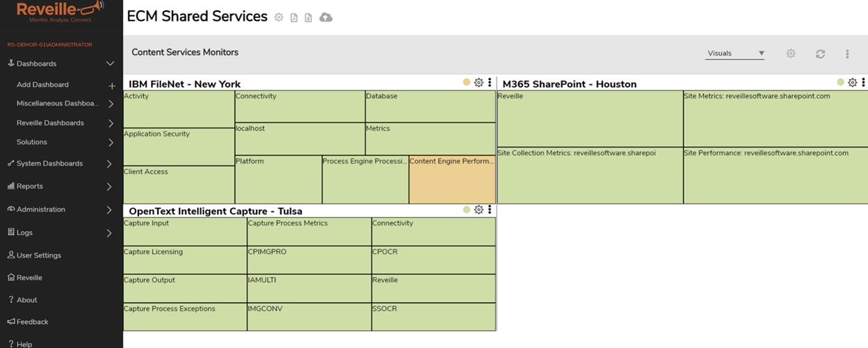
Task: Open Capture Licensing tile
Action: click(185, 260)
